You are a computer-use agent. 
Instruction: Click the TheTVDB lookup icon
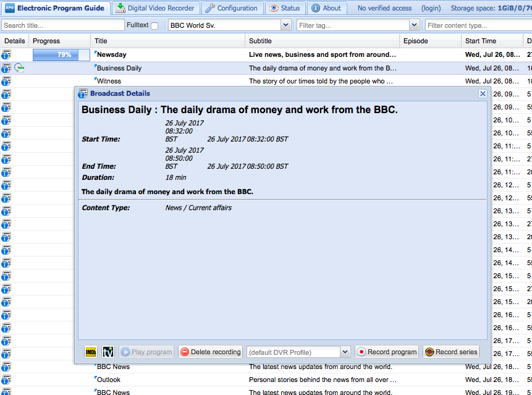(x=108, y=352)
